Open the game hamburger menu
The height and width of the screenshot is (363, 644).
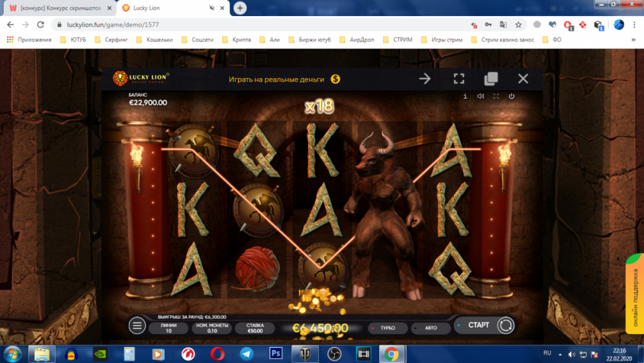pyautogui.click(x=137, y=326)
